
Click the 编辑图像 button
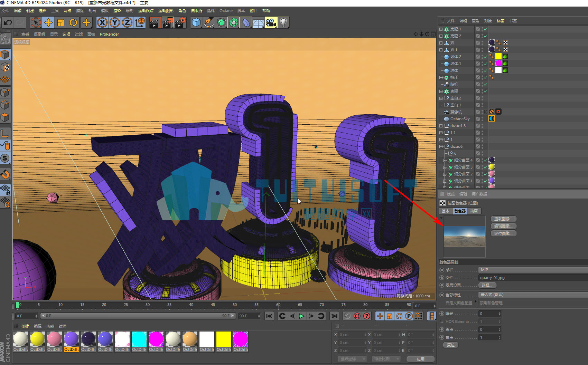[x=503, y=226]
